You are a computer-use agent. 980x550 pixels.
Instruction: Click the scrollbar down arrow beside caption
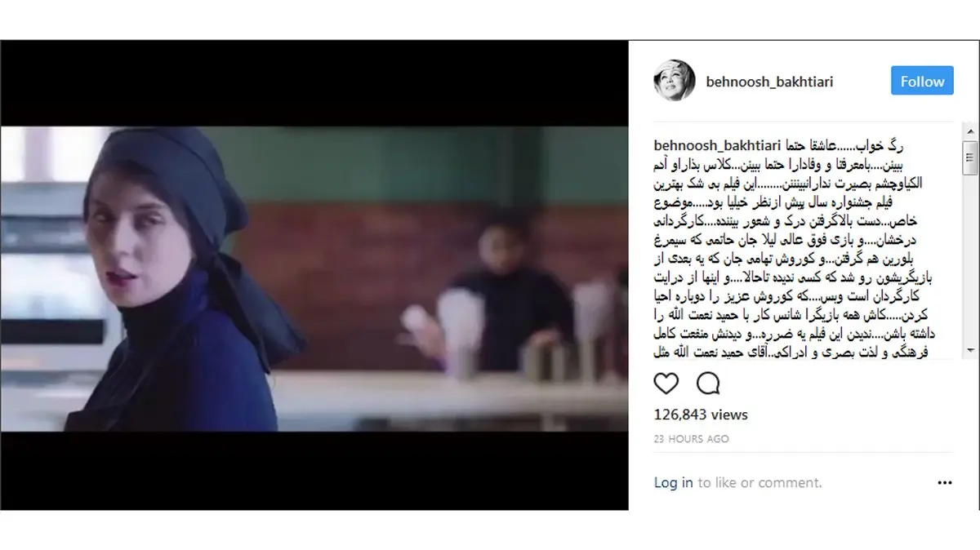tap(970, 350)
